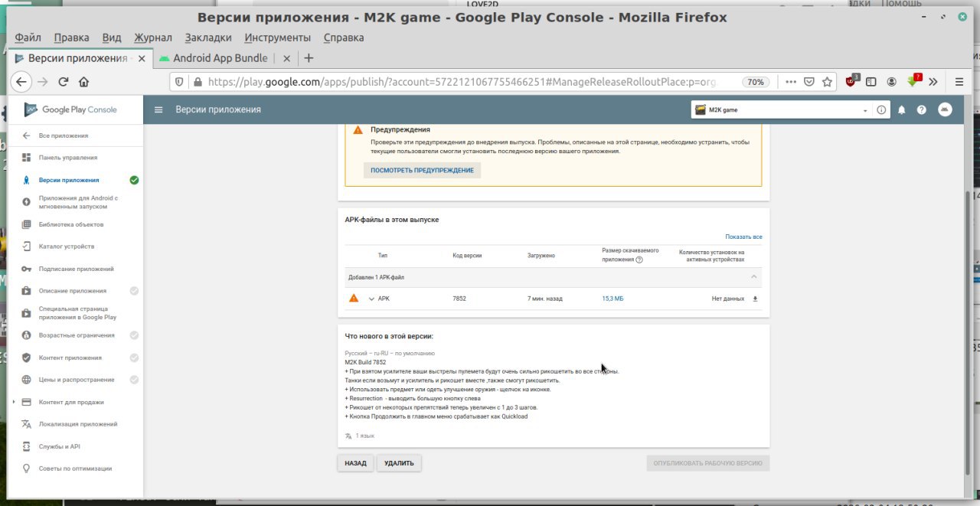
Task: Go to the Firefox home page
Action: tap(84, 82)
